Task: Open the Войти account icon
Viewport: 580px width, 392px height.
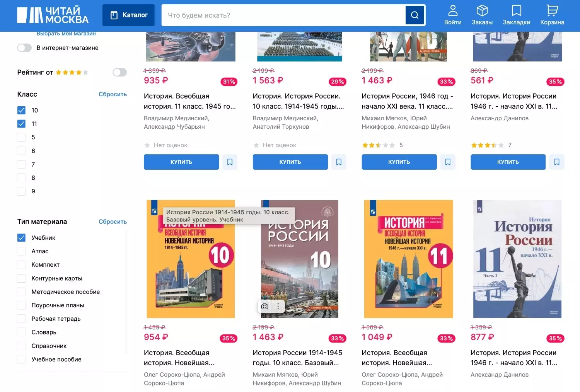Action: click(x=453, y=15)
